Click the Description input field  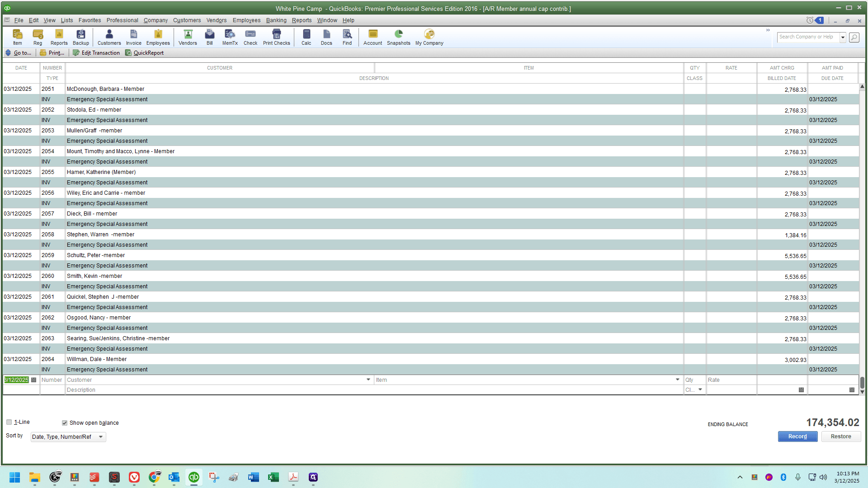tap(374, 390)
